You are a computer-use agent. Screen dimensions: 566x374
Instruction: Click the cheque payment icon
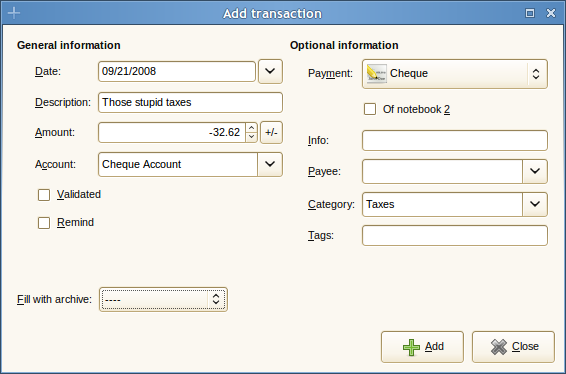pos(376,74)
